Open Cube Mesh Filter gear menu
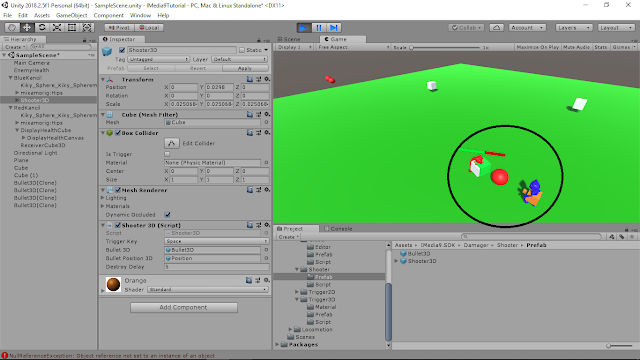 click(267, 114)
